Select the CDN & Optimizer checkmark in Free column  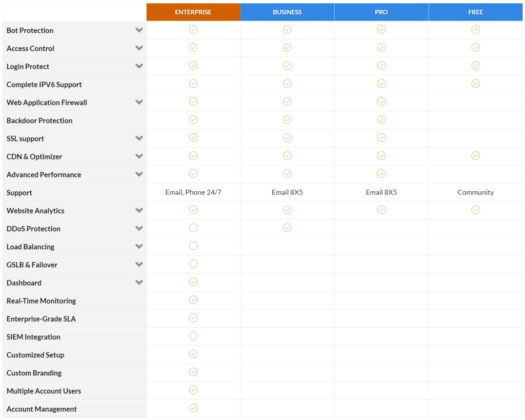click(x=475, y=155)
